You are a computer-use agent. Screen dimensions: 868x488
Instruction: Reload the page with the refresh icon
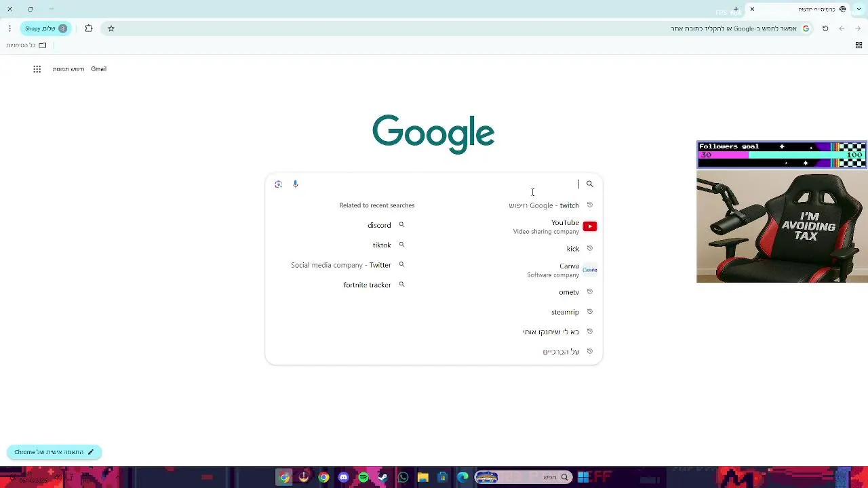pyautogui.click(x=825, y=28)
